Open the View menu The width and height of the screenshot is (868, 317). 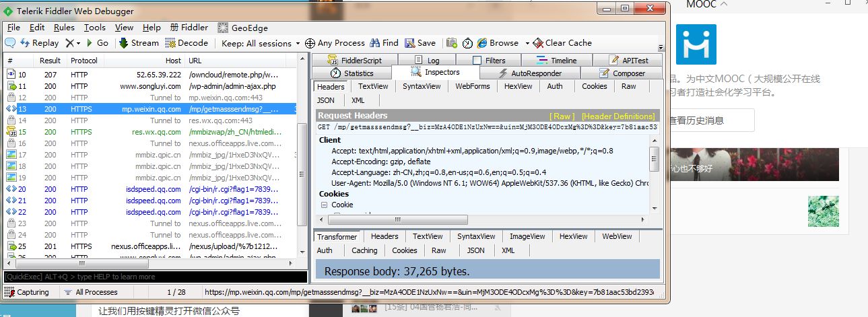[124, 28]
